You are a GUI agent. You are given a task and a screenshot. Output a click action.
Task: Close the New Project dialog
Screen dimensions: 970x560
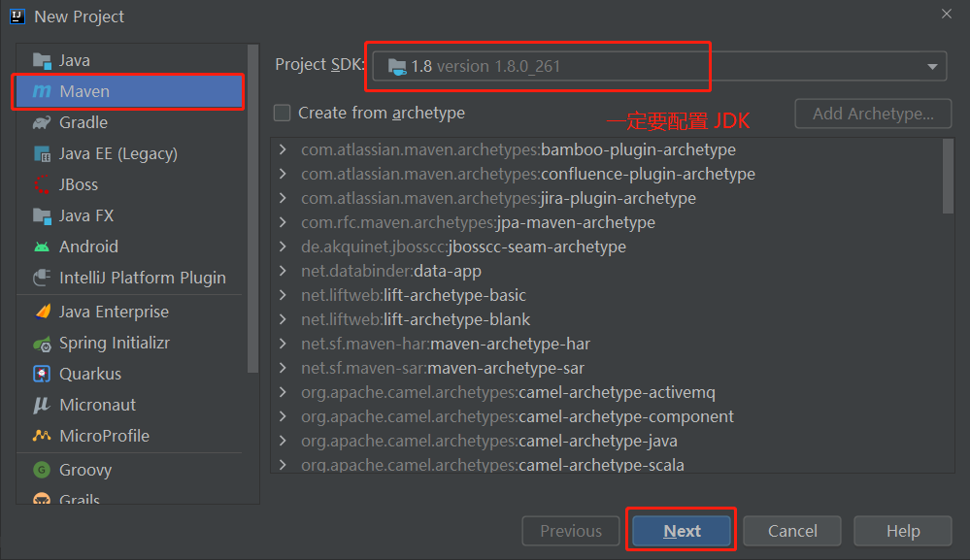pyautogui.click(x=947, y=14)
